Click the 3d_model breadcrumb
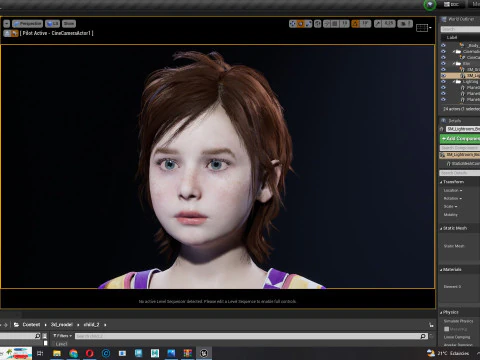The width and height of the screenshot is (480, 360). tap(62, 325)
